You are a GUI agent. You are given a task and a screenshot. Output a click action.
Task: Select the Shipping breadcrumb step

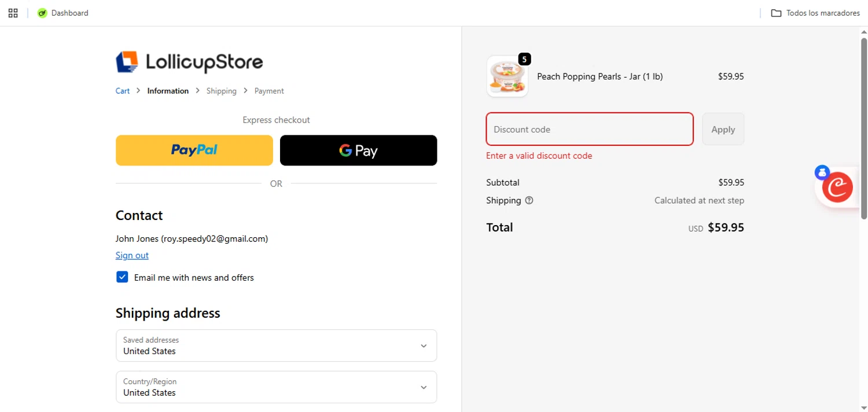[x=222, y=91]
